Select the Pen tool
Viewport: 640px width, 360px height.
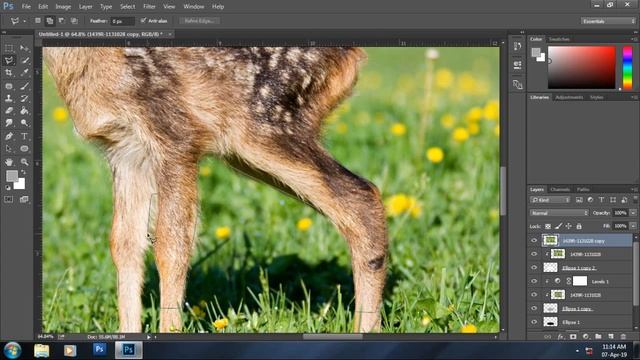(x=9, y=136)
